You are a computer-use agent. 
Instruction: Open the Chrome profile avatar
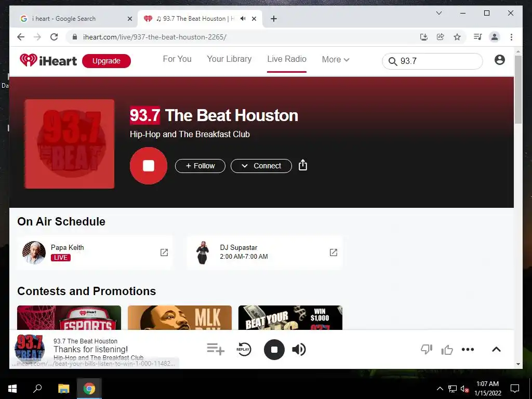point(495,37)
